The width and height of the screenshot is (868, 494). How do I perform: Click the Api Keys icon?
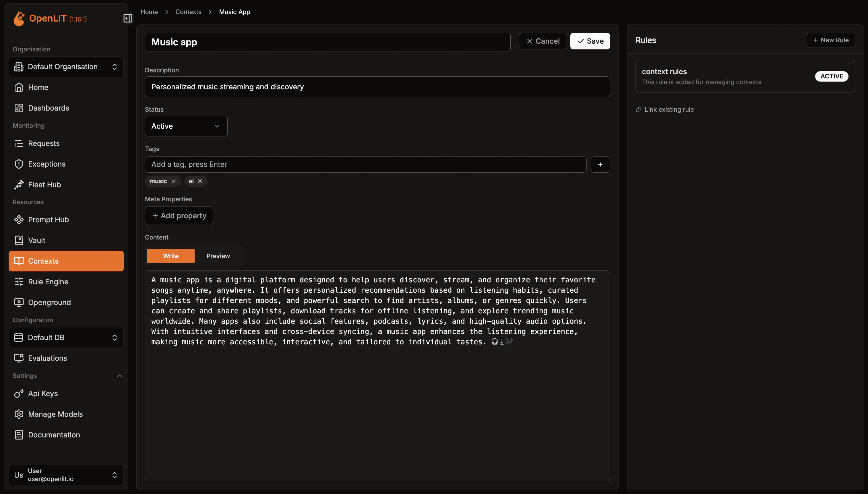click(x=19, y=393)
